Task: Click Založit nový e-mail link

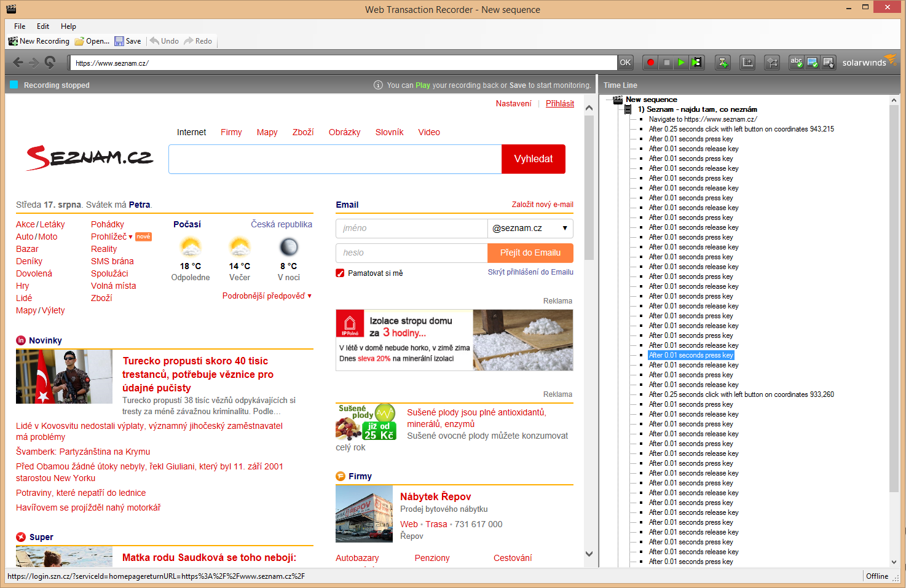Action: pyautogui.click(x=543, y=205)
